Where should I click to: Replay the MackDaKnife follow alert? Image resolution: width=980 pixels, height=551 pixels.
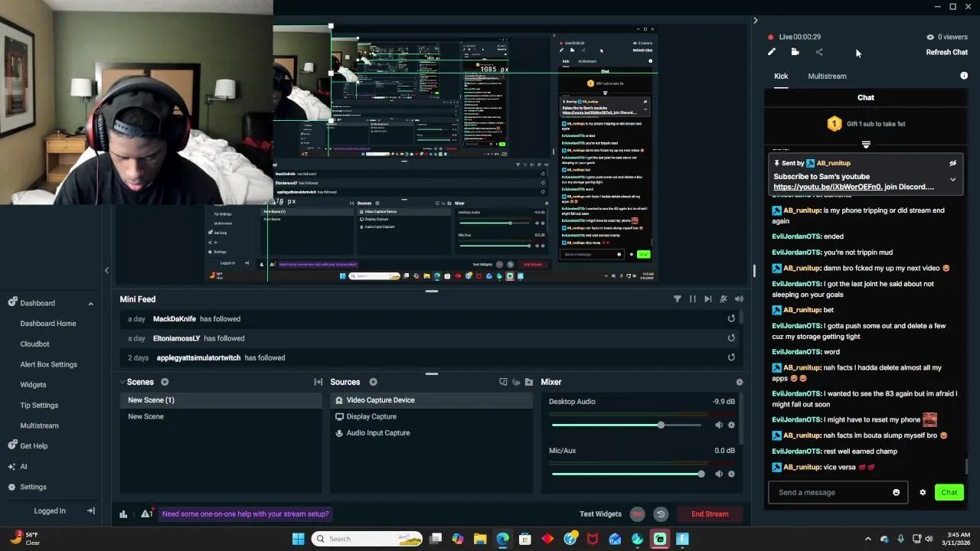click(731, 319)
